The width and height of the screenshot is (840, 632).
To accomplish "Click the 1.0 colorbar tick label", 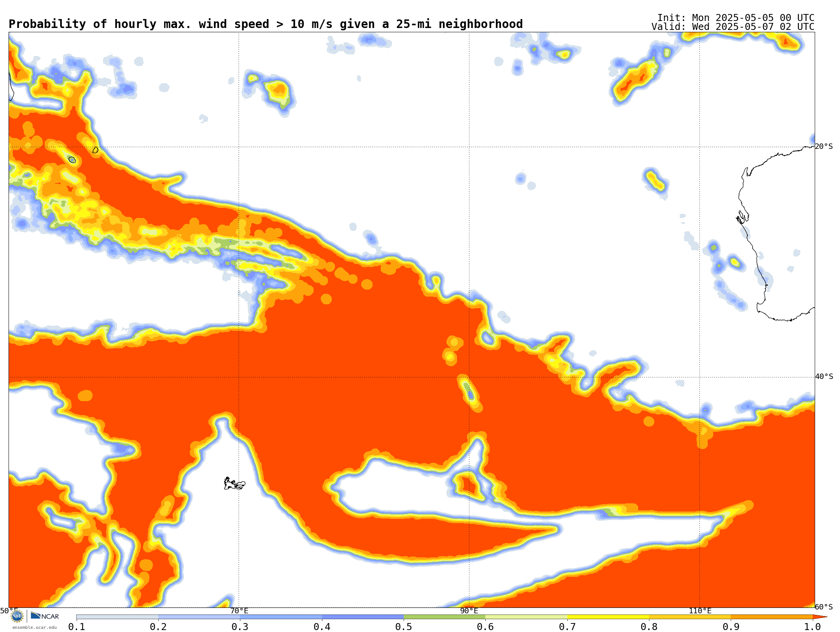I will pyautogui.click(x=813, y=627).
